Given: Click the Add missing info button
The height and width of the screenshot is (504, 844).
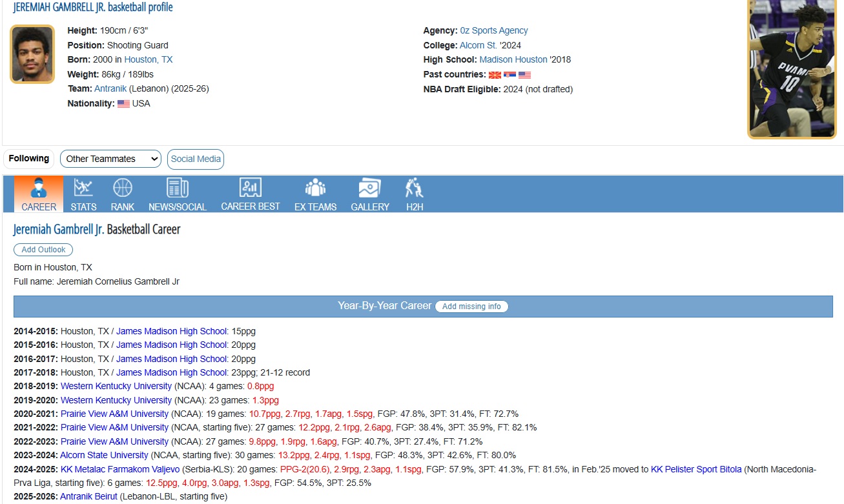Looking at the screenshot, I should (471, 307).
